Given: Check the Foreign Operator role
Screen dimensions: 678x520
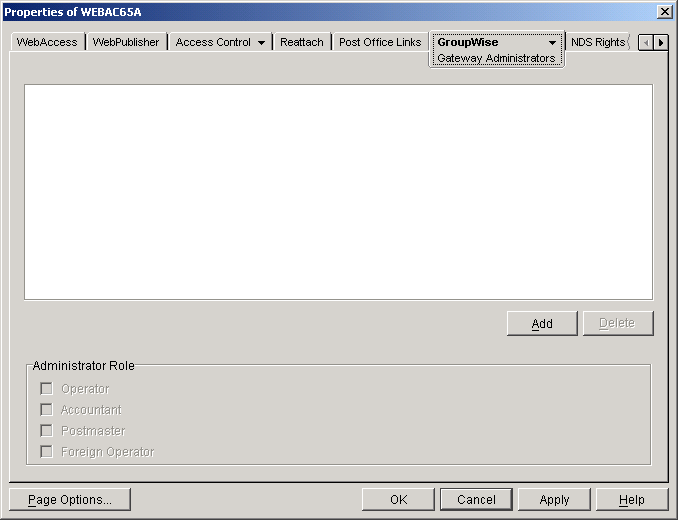Looking at the screenshot, I should (46, 452).
